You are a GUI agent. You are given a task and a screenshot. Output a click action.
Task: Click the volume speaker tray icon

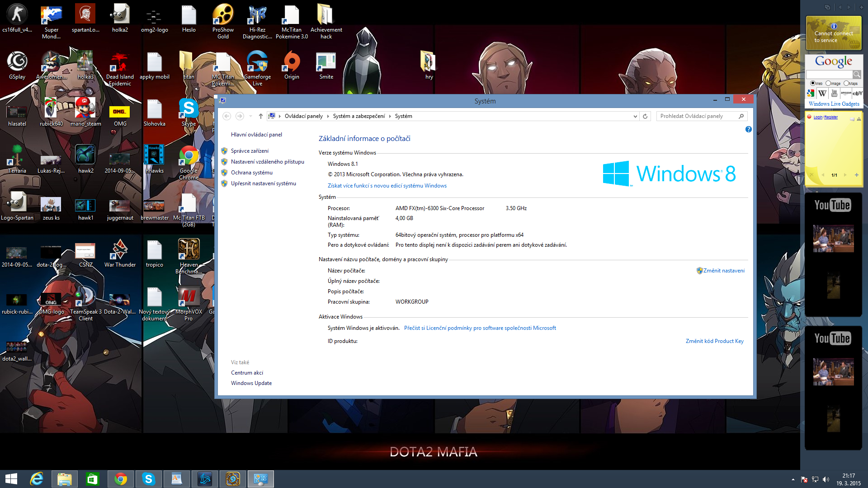point(826,479)
